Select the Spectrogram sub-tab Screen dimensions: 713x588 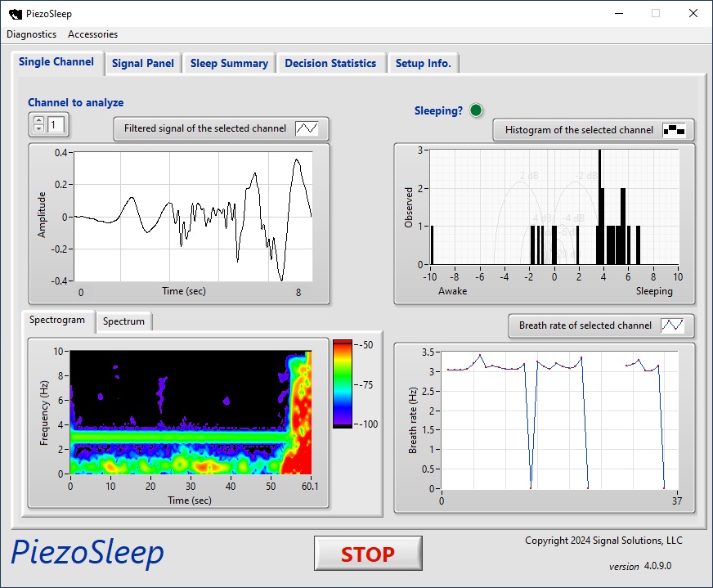[x=57, y=320]
